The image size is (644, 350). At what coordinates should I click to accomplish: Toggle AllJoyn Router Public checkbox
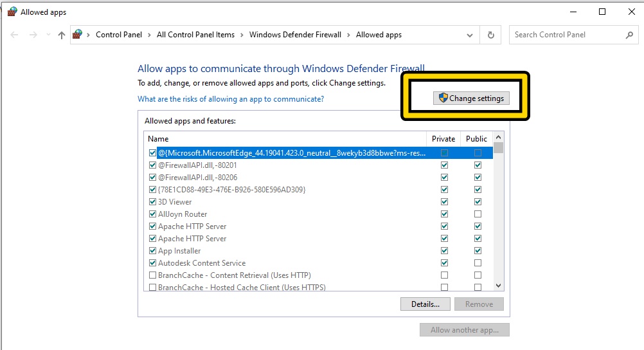(x=478, y=214)
